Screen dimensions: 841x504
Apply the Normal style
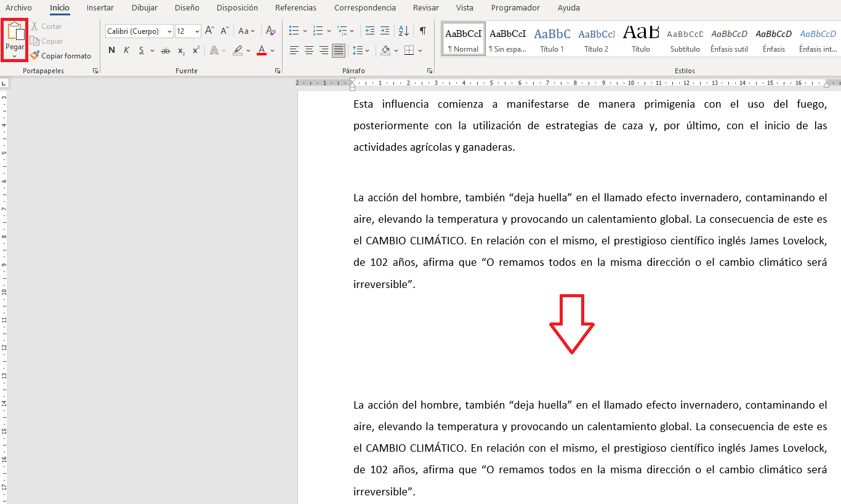coord(464,39)
